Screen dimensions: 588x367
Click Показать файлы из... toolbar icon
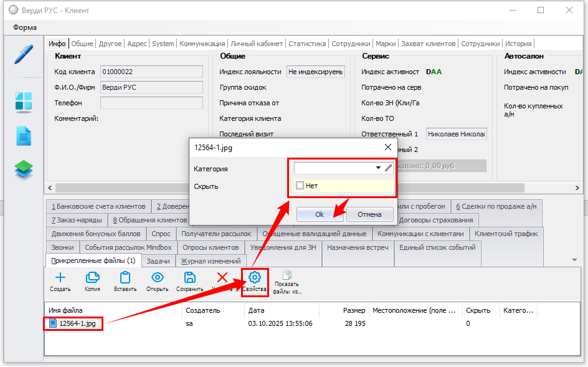tap(287, 281)
